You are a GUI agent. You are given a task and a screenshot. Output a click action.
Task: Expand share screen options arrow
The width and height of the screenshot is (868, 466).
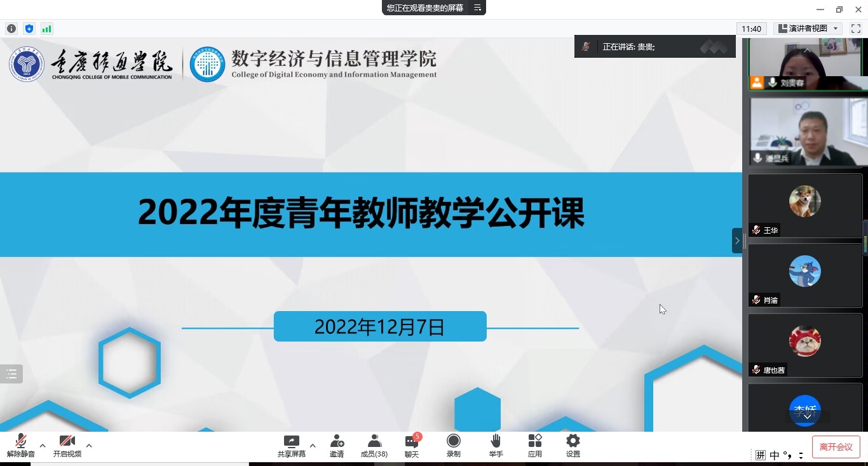pos(313,446)
